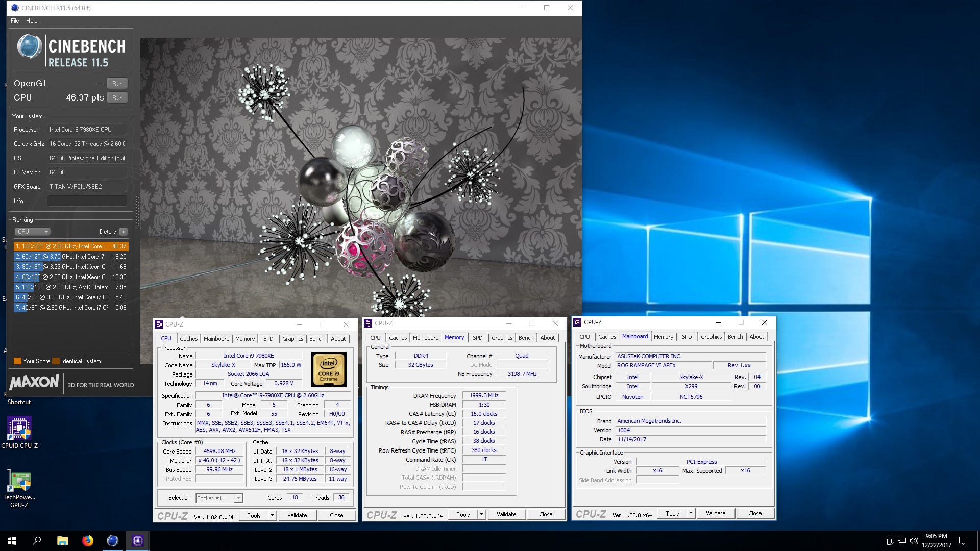Open SPD tab in CPU-Z Memory window
Image resolution: width=980 pixels, height=551 pixels.
click(477, 338)
